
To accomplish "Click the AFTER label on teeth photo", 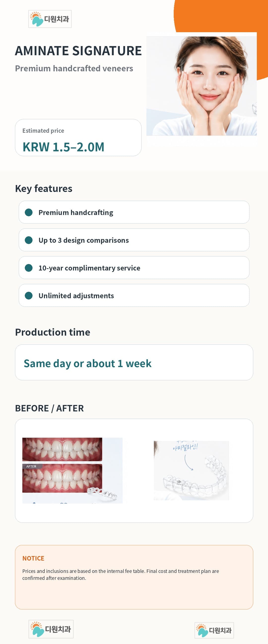I will (x=31, y=466).
